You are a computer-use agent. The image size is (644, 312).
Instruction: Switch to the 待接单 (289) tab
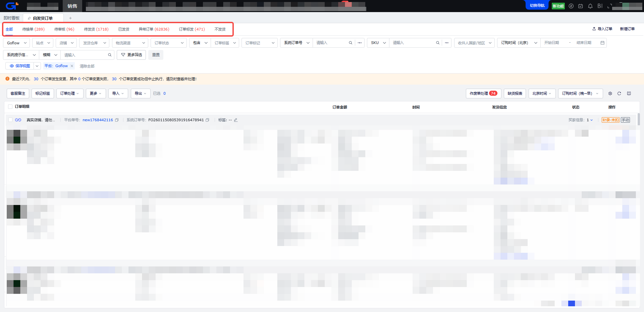tap(33, 29)
